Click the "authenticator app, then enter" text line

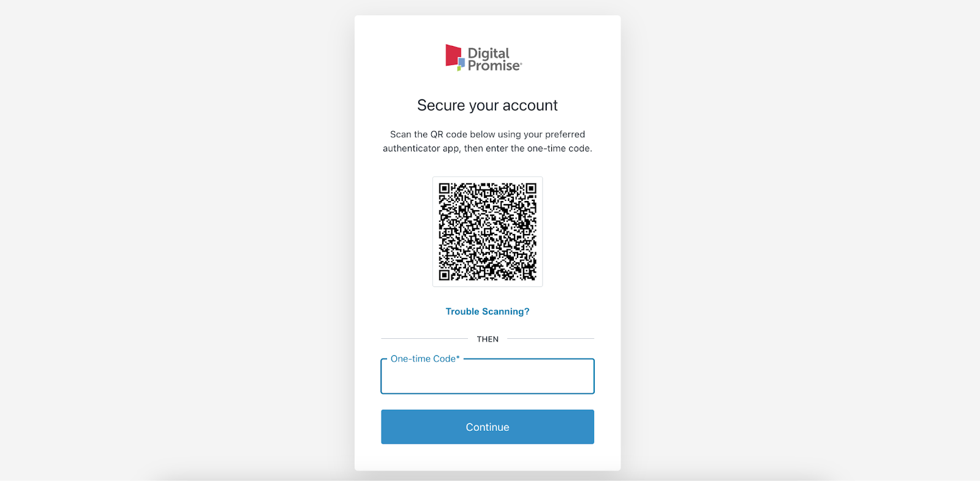tap(488, 148)
